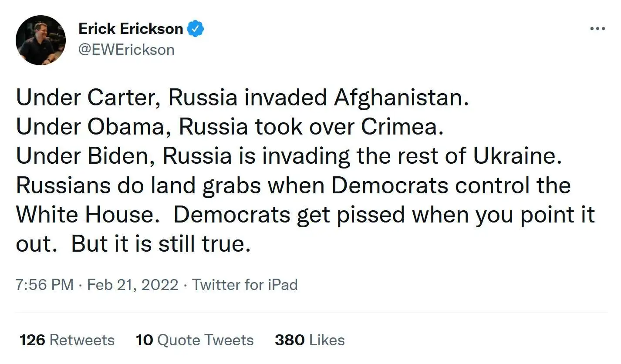The width and height of the screenshot is (621, 364).
Task: Click the 7:56 PM timestamp
Action: [44, 285]
